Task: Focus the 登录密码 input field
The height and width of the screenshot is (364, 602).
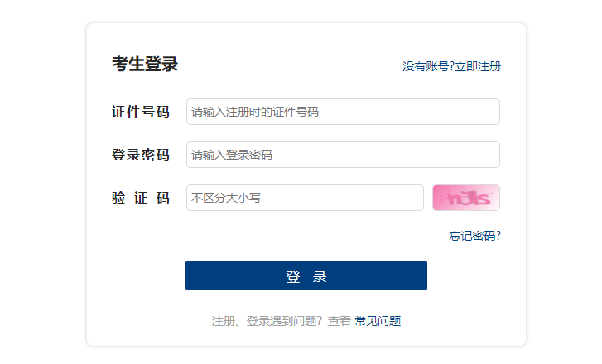Action: point(343,155)
